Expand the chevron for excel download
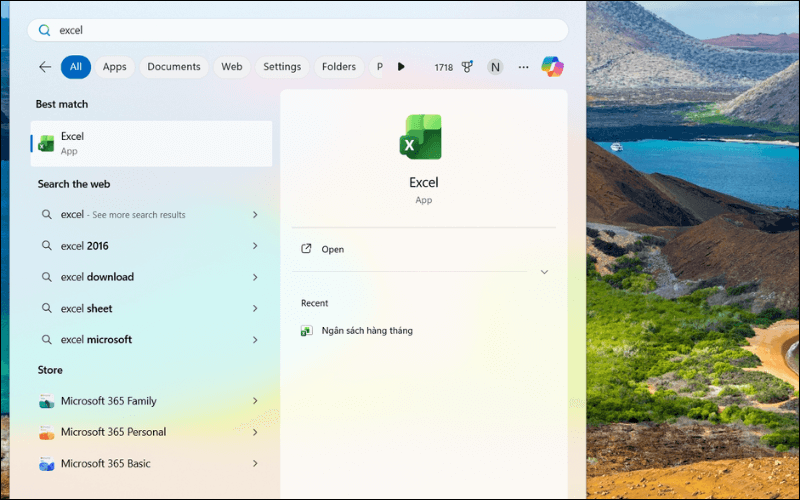This screenshot has width=800, height=500. pos(255,277)
